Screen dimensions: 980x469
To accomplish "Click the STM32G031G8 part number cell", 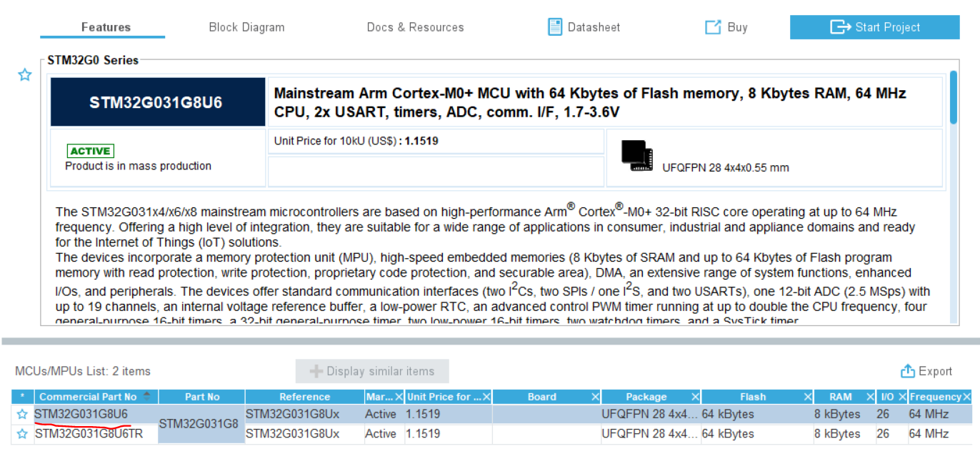I will click(x=202, y=424).
